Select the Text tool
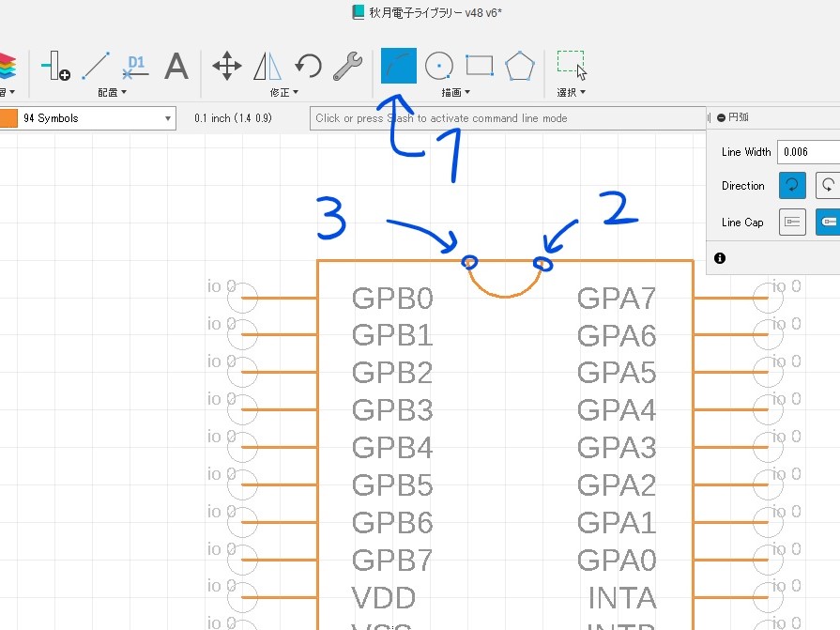Image resolution: width=840 pixels, height=630 pixels. 176,66
